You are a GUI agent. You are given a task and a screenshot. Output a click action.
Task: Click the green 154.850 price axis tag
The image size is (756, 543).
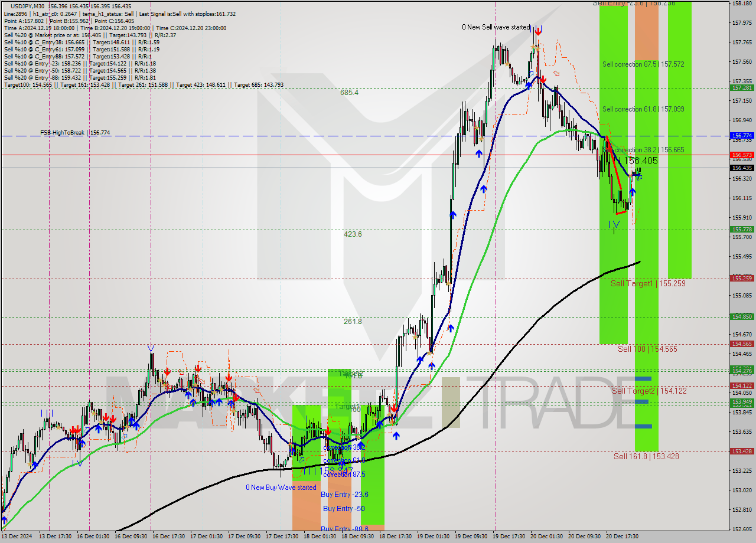tap(742, 316)
